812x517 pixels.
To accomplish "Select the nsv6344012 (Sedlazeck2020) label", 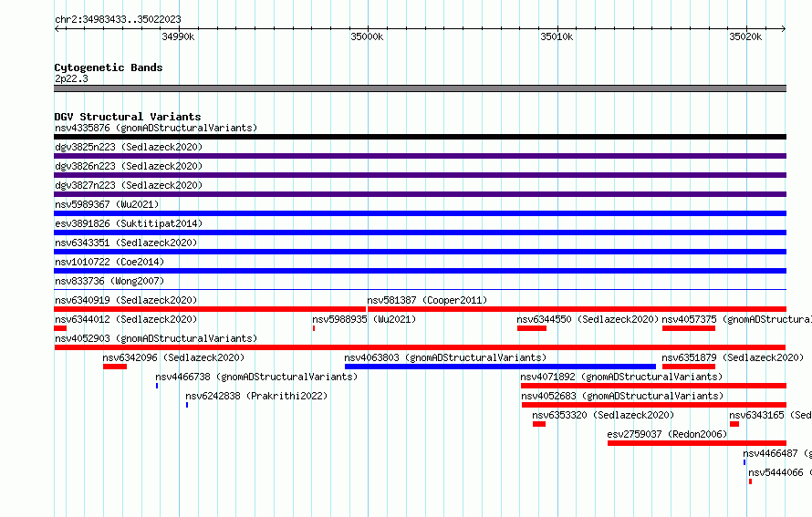I will pos(126,319).
